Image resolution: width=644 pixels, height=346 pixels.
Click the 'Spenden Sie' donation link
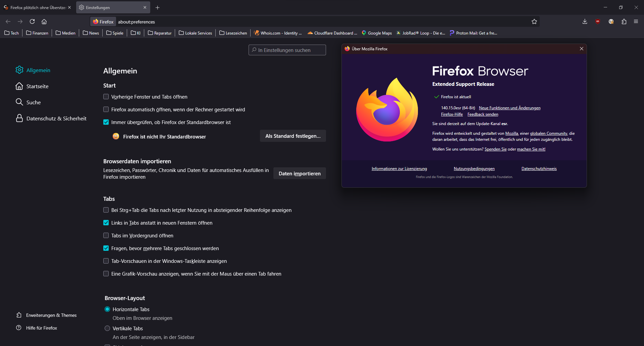tap(495, 149)
